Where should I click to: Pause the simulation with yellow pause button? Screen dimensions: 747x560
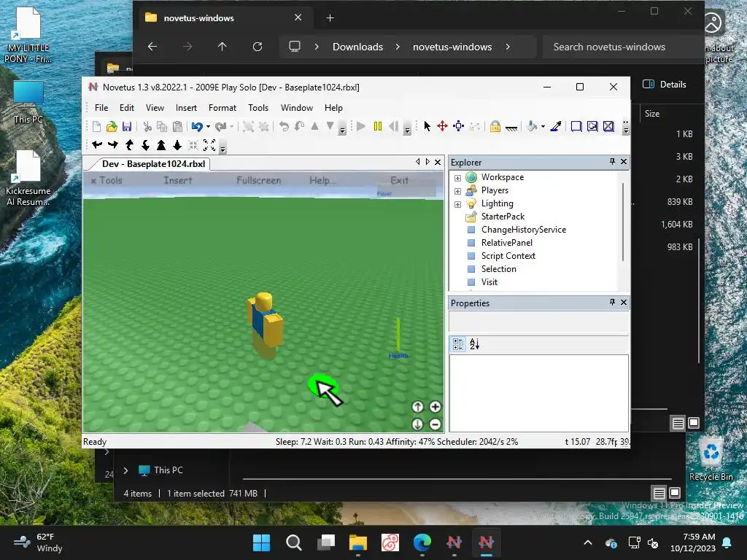(x=378, y=126)
